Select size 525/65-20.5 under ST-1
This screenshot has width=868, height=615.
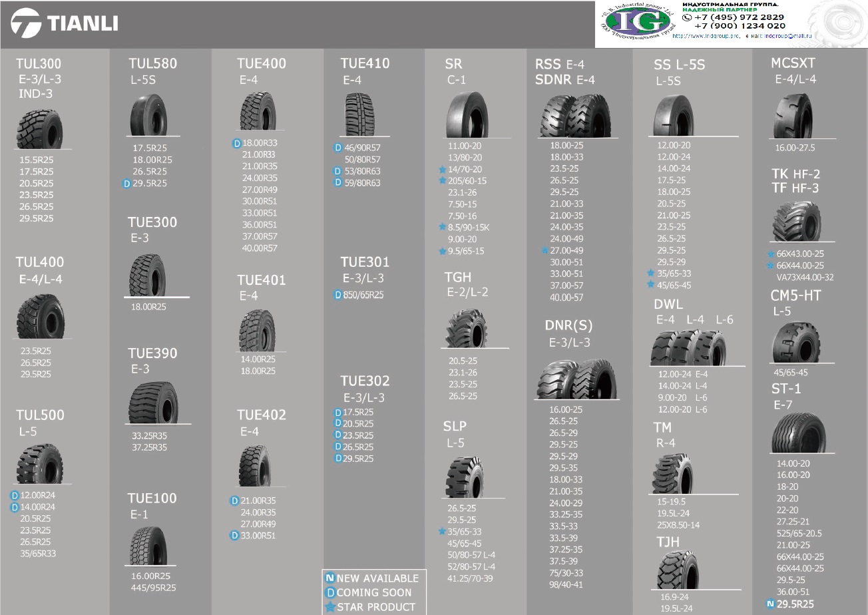pos(799,534)
